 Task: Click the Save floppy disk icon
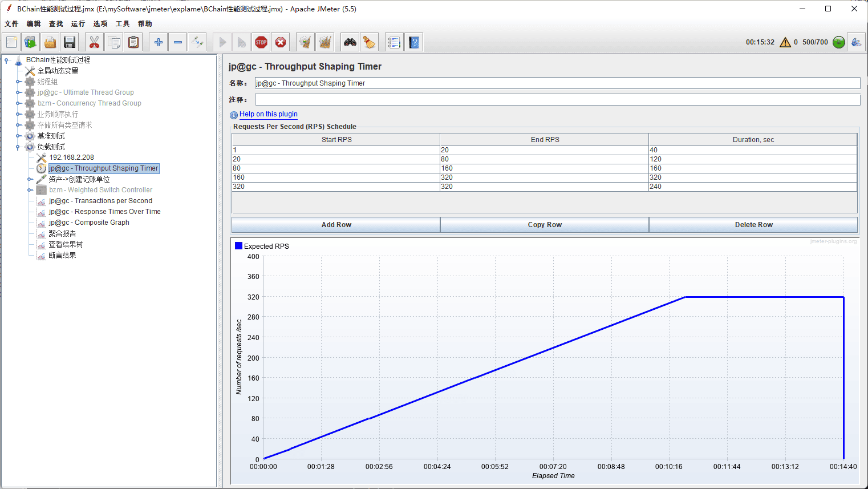tap(70, 42)
